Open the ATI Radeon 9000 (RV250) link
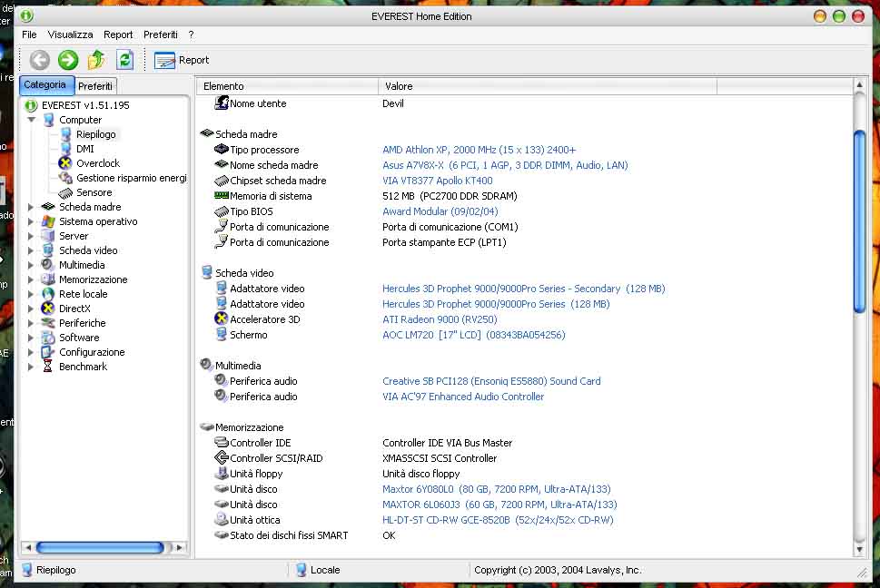Viewport: 880px width, 588px height. point(440,319)
